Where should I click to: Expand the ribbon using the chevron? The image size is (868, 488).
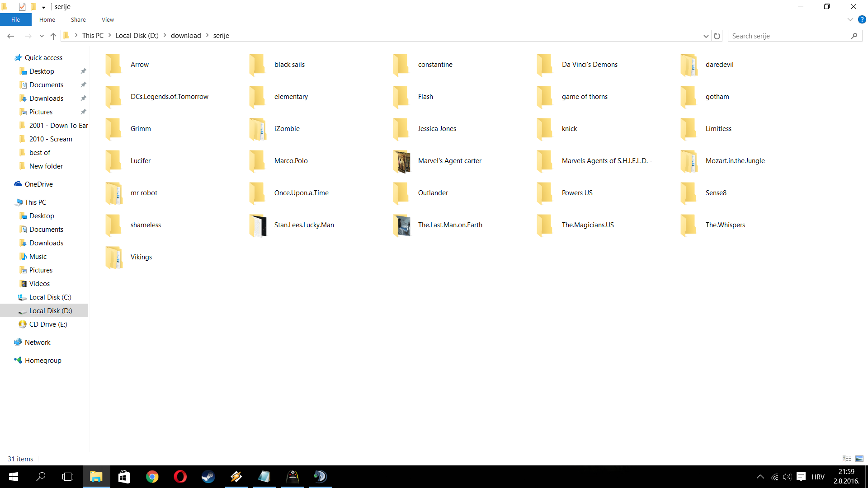pyautogui.click(x=850, y=19)
